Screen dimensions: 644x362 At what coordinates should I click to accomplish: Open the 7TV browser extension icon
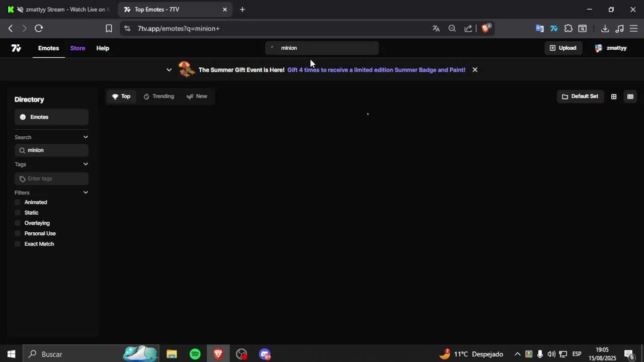(x=554, y=29)
